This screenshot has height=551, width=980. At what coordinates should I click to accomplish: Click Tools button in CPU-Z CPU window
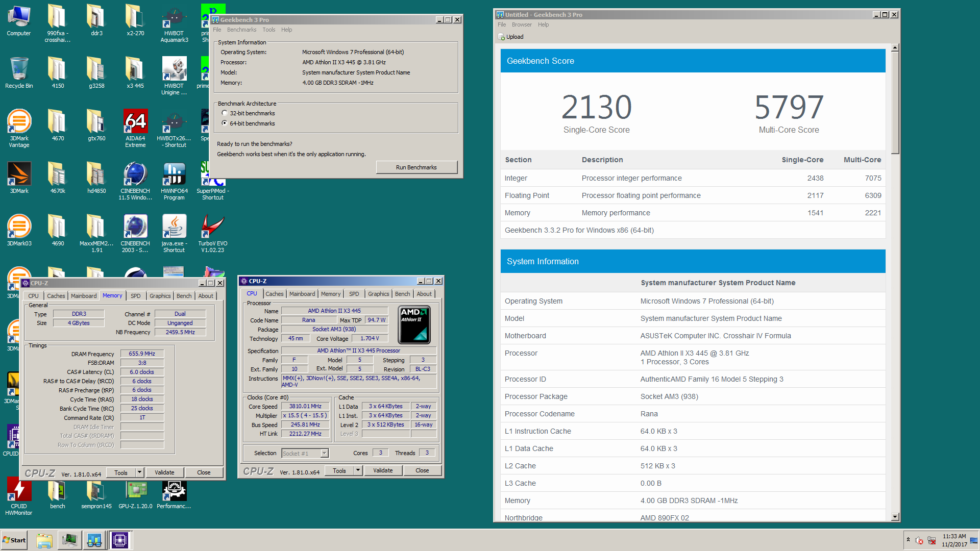tap(339, 470)
